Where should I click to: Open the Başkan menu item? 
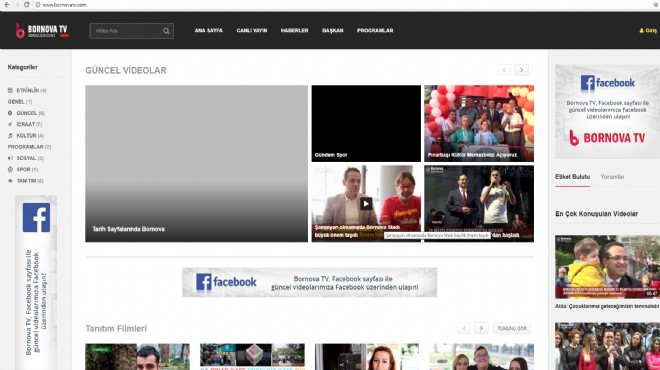[x=333, y=30]
